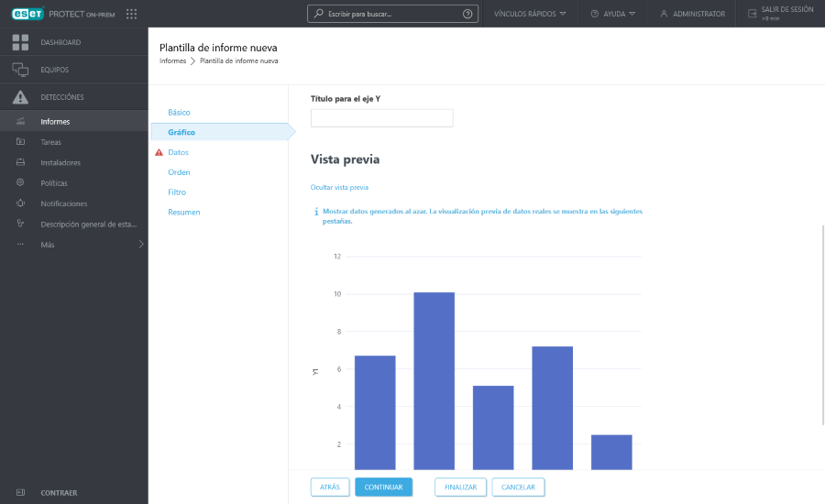Click the Notificaciones bell icon
Screen dimensions: 825x504
pyautogui.click(x=20, y=203)
